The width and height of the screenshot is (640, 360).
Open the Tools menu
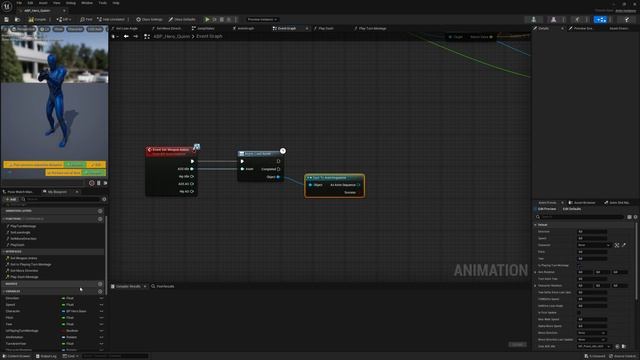tap(102, 3)
